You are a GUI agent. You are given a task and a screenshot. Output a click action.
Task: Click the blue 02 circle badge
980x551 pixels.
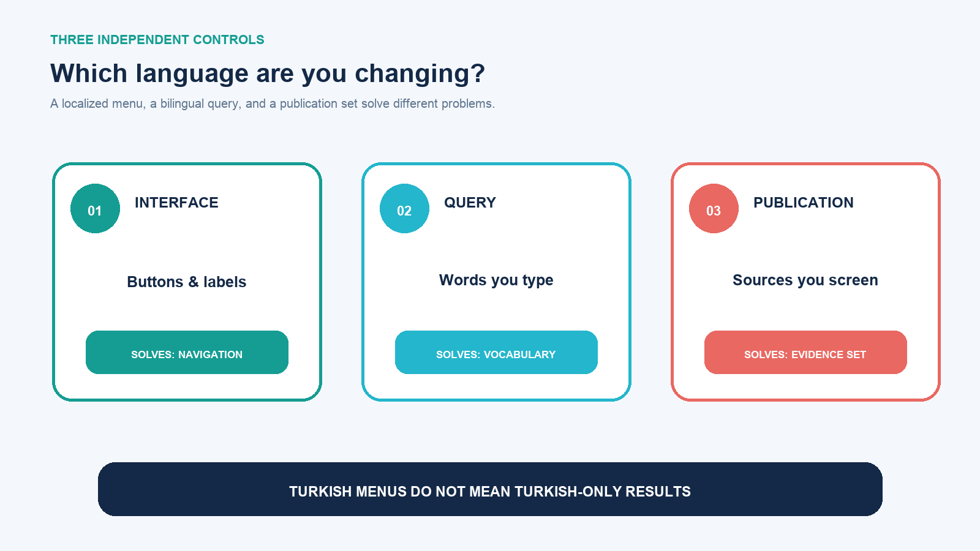point(404,208)
